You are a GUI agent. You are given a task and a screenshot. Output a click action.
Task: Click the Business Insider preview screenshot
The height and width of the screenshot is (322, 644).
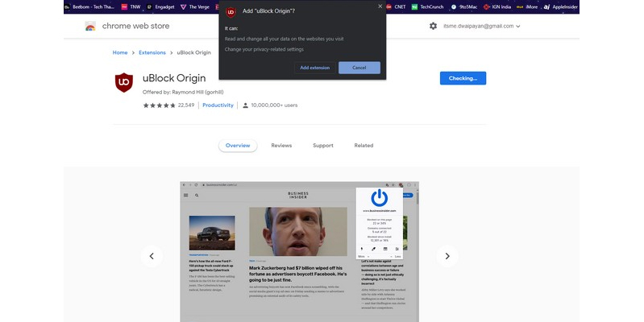pyautogui.click(x=299, y=251)
